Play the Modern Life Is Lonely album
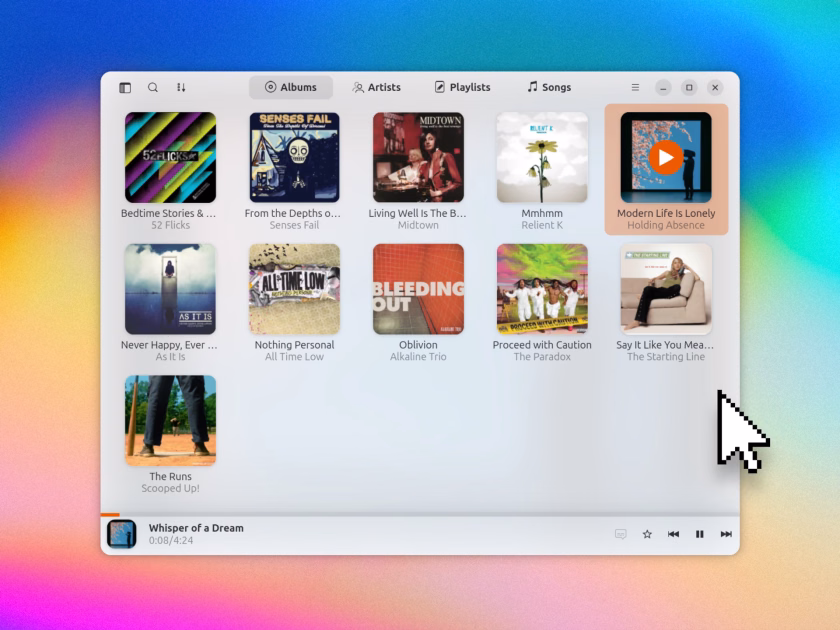 tap(666, 158)
